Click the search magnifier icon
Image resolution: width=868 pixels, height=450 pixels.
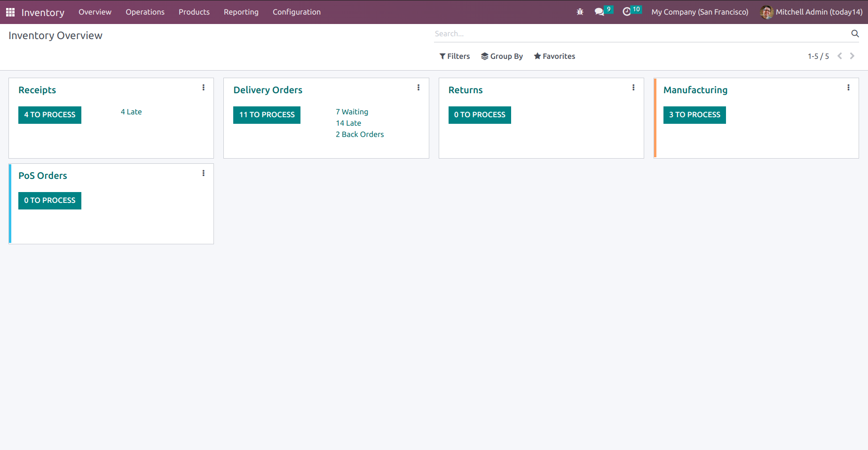[x=855, y=33]
